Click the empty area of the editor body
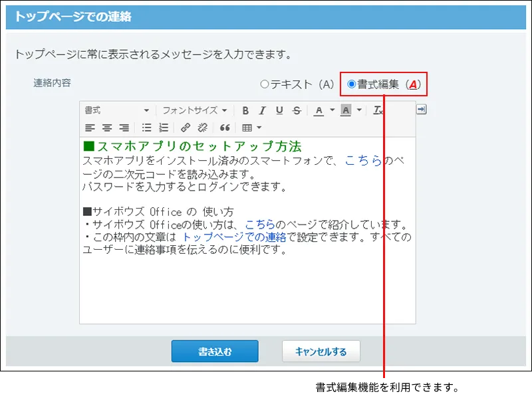532x398 pixels. pyautogui.click(x=247, y=290)
